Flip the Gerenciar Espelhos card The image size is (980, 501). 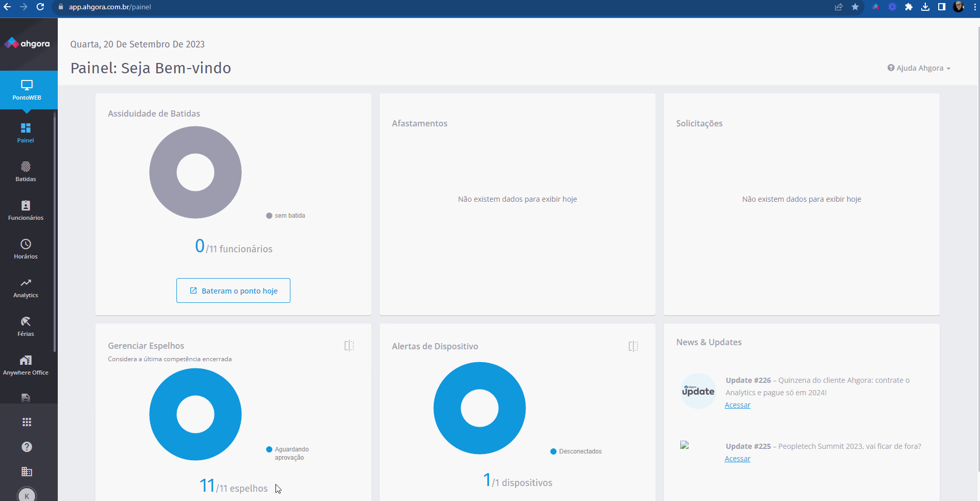click(x=349, y=346)
